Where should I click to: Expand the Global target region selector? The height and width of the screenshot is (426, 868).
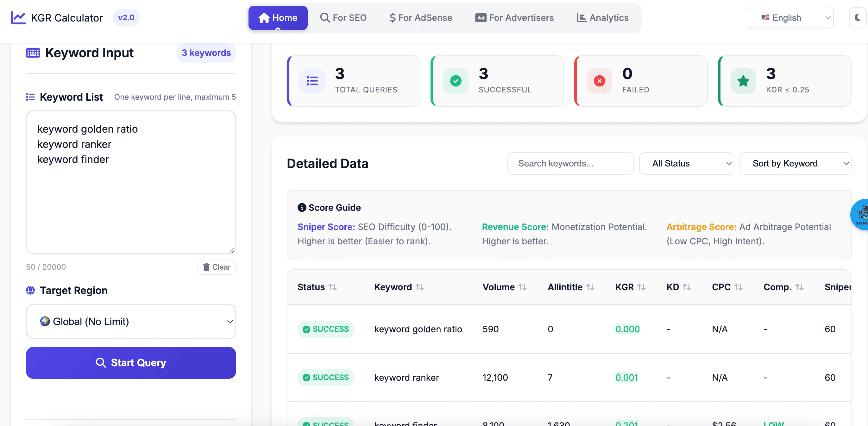coord(131,321)
